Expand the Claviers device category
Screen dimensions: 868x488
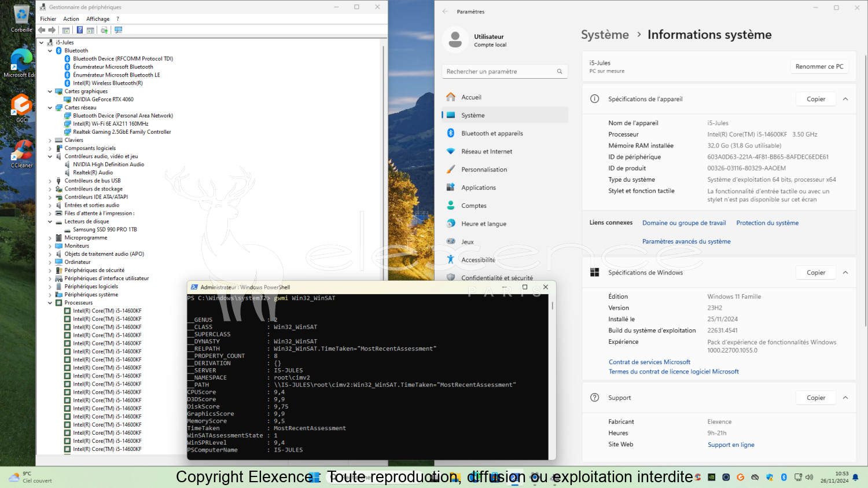pyautogui.click(x=50, y=140)
